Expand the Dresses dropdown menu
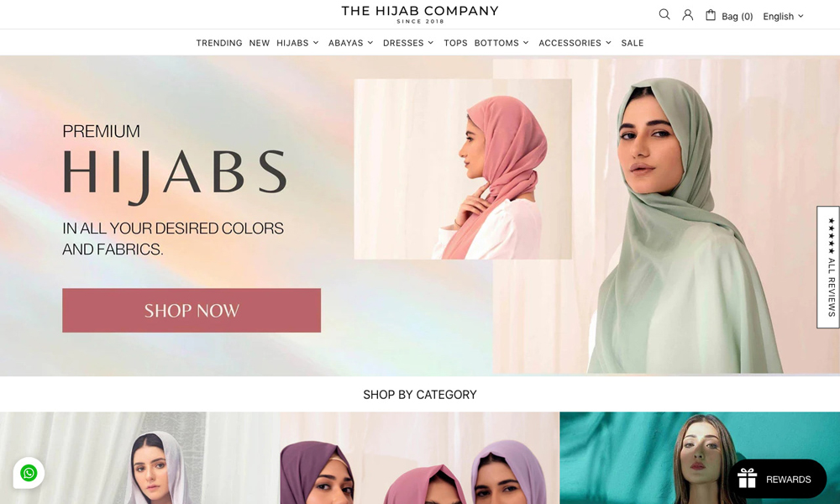The height and width of the screenshot is (504, 840). click(408, 43)
